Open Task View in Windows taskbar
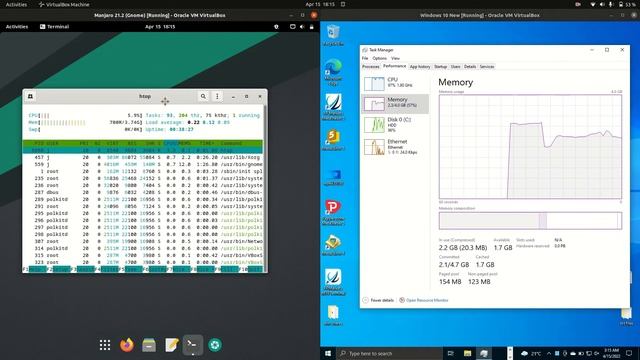640x360 pixels. (x=451, y=353)
